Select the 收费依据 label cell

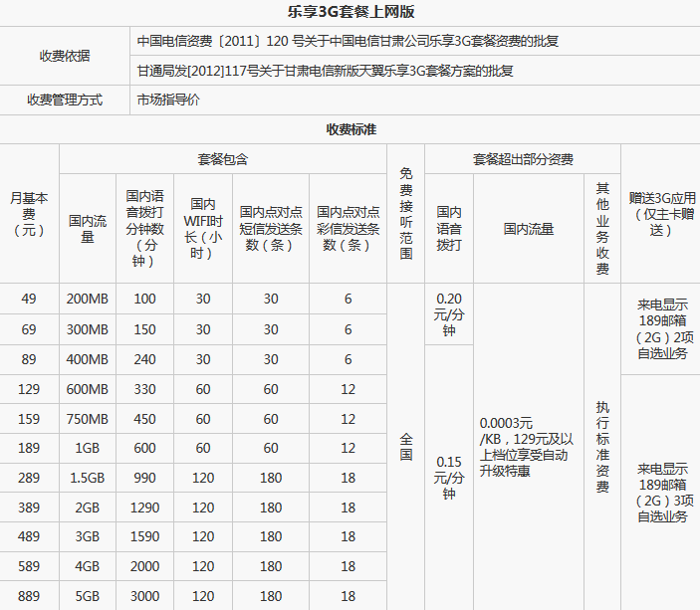tap(65, 56)
